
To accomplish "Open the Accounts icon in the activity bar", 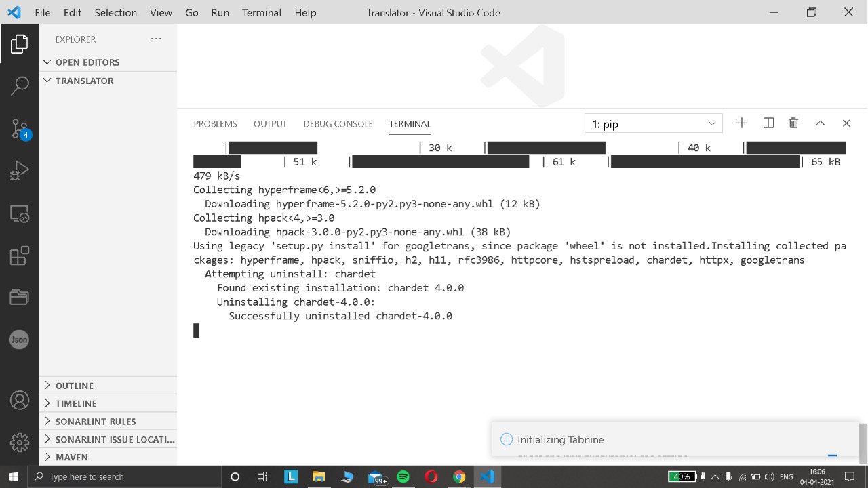I will click(20, 400).
